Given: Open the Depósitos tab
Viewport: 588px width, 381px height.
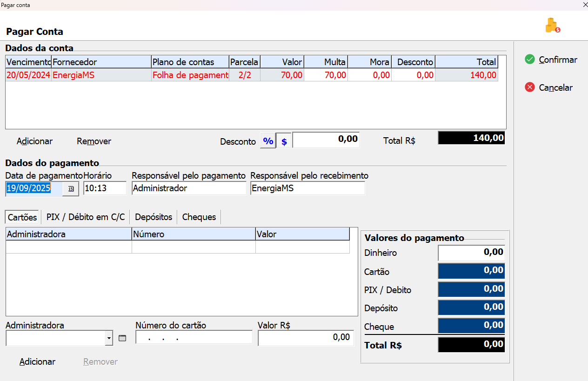Looking at the screenshot, I should (x=154, y=217).
